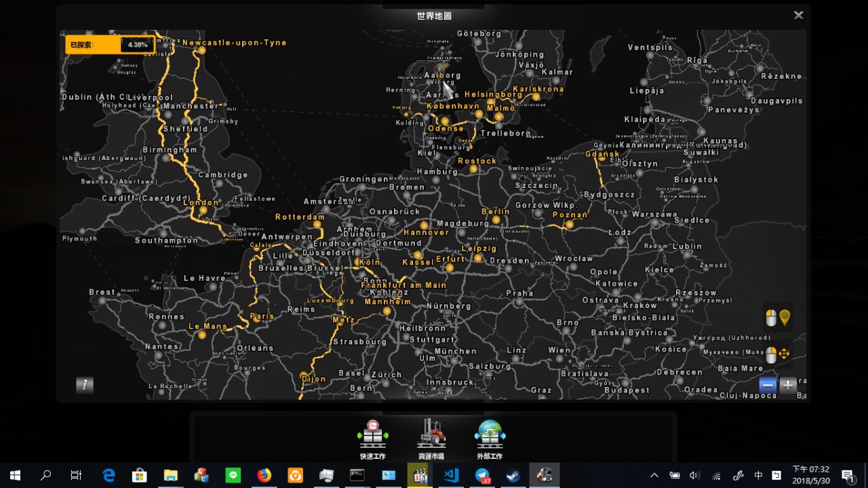Click the Wien city label
The width and height of the screenshot is (868, 488).
559,350
